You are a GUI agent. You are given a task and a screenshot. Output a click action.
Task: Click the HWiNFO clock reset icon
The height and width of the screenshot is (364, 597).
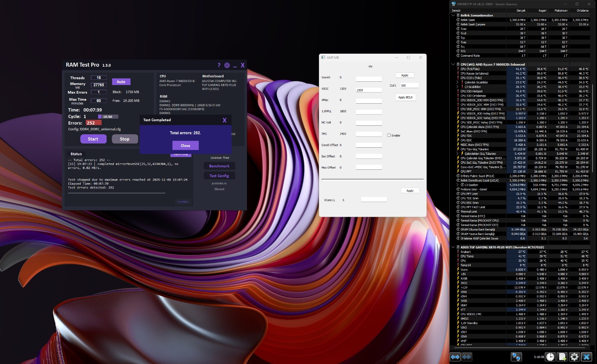click(550, 357)
